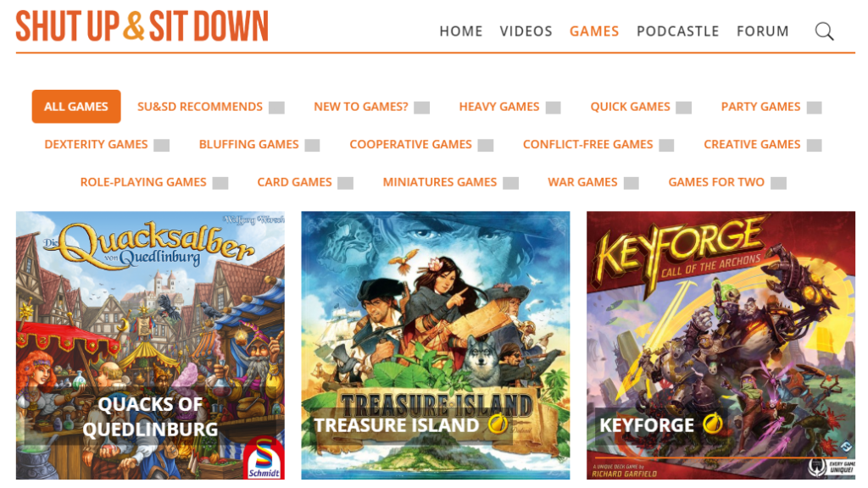Click gray icon beside Card Games
This screenshot has width=868, height=488.
[x=346, y=183]
